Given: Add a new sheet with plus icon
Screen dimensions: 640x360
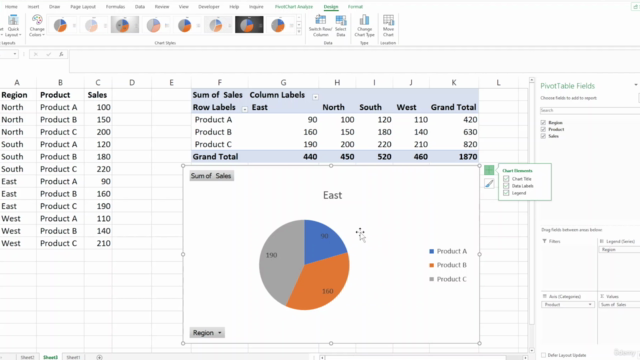Looking at the screenshot, I should click(99, 357).
